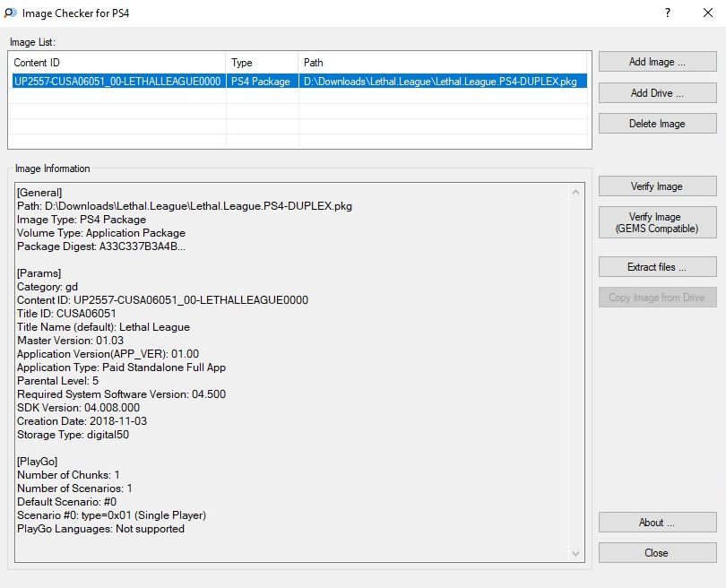Image resolution: width=726 pixels, height=588 pixels.
Task: Click the Storage Type: digital50 line
Action: tap(73, 435)
